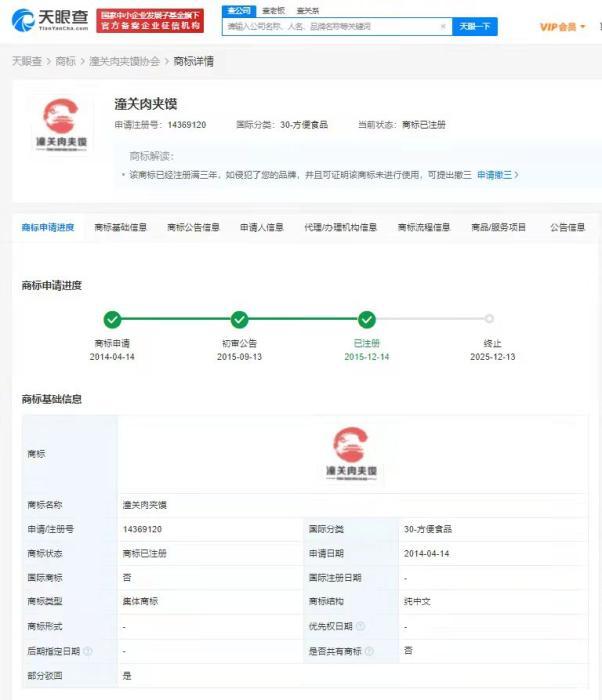This screenshot has width=602, height=700.
Task: Click the 终止 grey progress circle
Action: pyautogui.click(x=489, y=320)
